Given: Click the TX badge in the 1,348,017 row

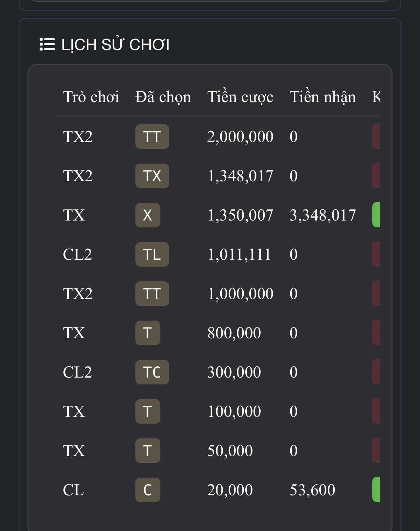Looking at the screenshot, I should tap(152, 176).
